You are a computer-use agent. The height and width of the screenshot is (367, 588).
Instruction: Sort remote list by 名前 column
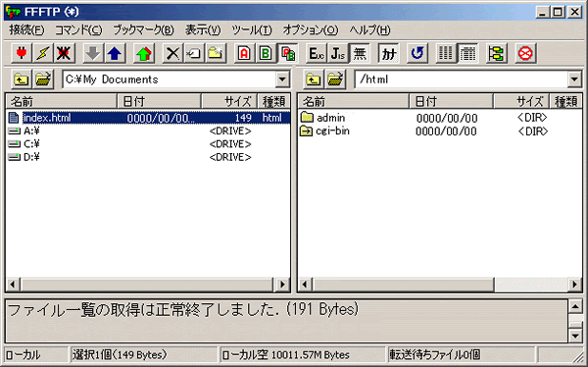click(353, 101)
